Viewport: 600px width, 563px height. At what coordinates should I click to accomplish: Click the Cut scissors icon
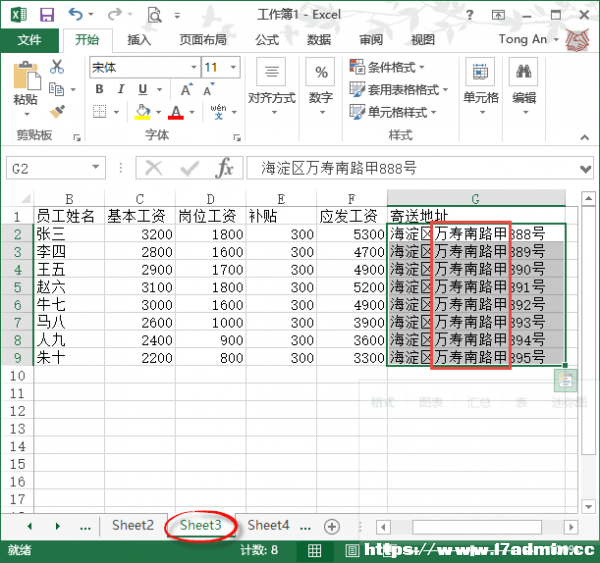57,67
